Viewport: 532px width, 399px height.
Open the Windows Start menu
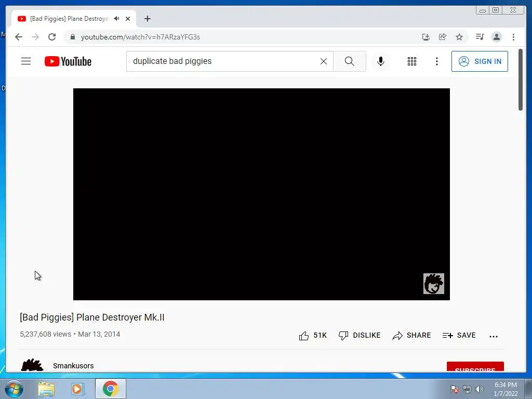click(14, 389)
